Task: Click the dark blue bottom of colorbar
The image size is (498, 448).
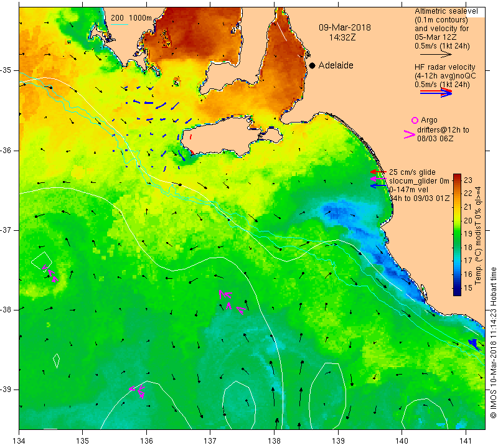Action: [x=457, y=292]
